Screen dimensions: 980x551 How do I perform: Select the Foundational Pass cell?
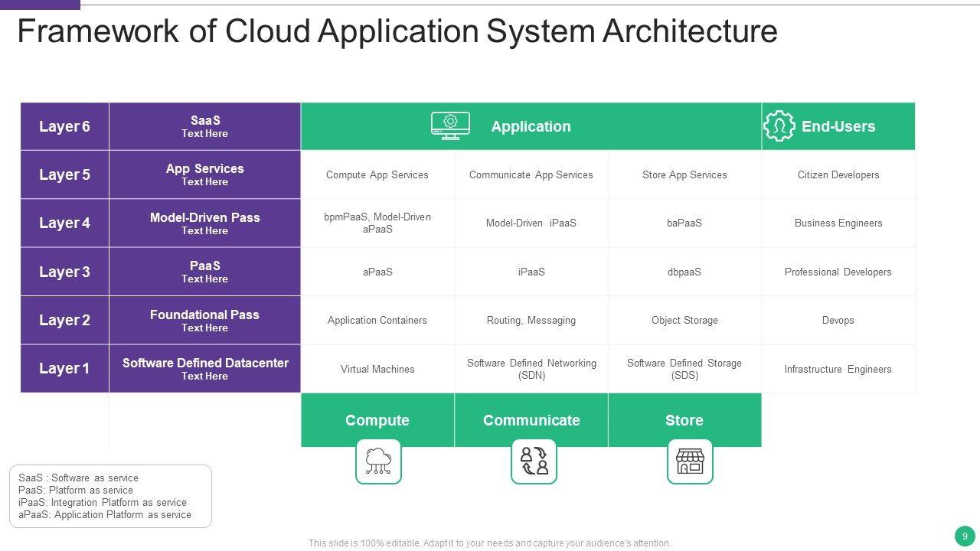coord(205,320)
